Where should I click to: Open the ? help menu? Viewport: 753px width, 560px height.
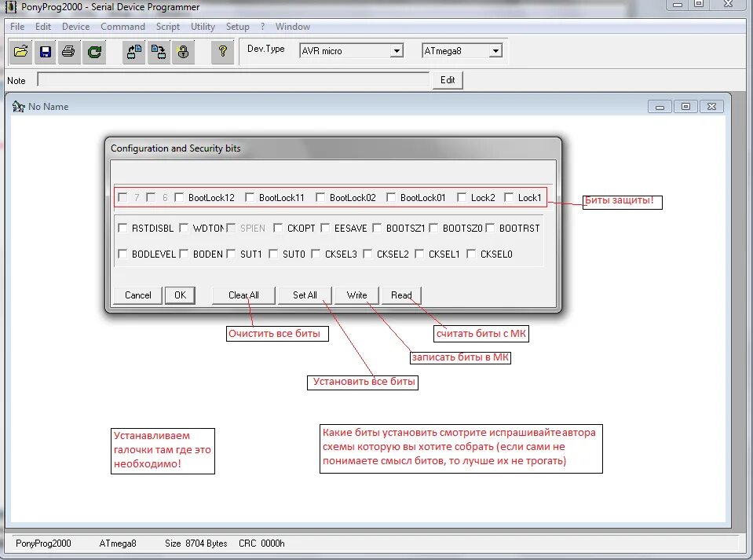[x=263, y=27]
